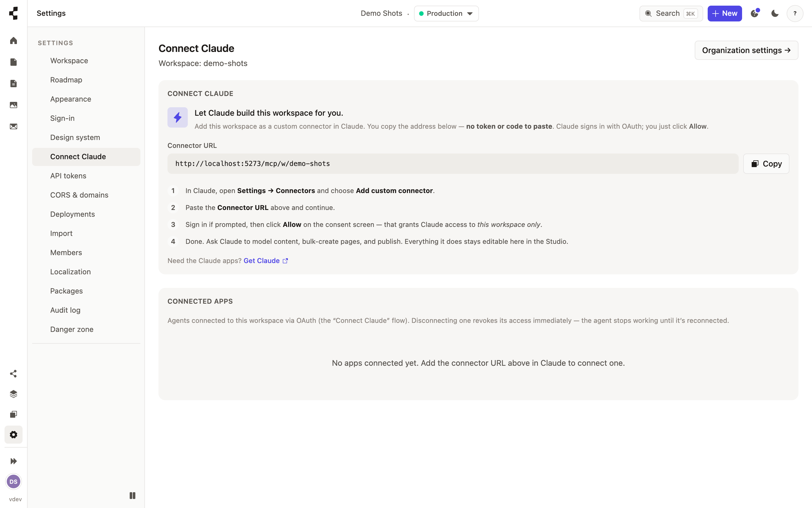Screen dimensions: 812x508
Task: Open the Production environment dropdown
Action: (446, 14)
